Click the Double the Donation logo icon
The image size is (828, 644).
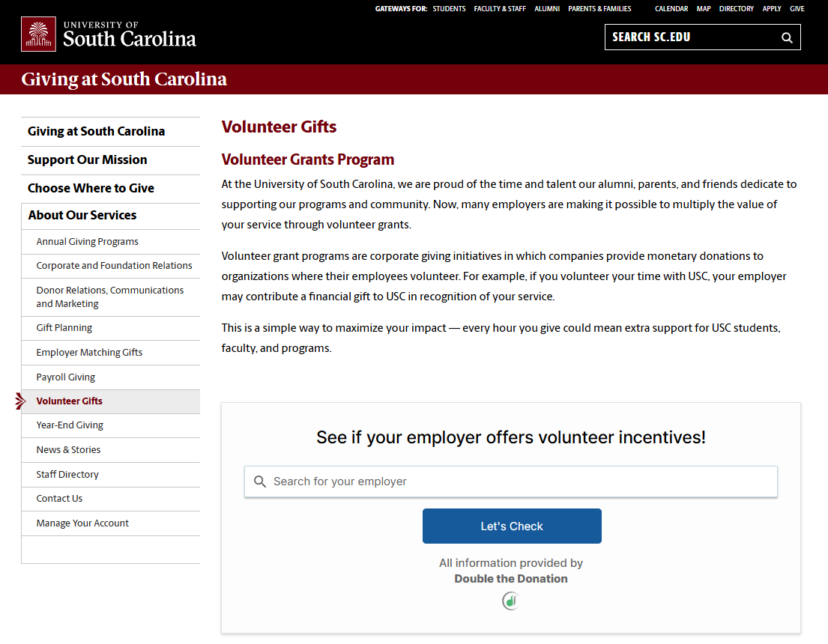point(511,601)
